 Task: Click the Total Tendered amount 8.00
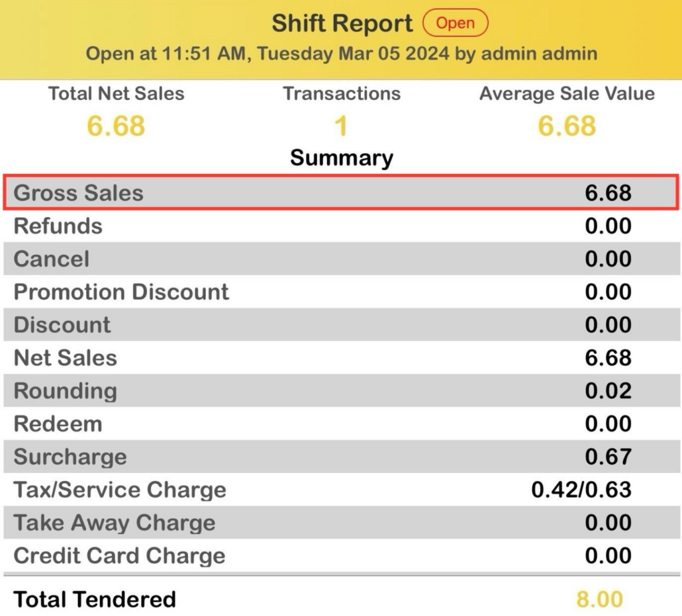[599, 599]
